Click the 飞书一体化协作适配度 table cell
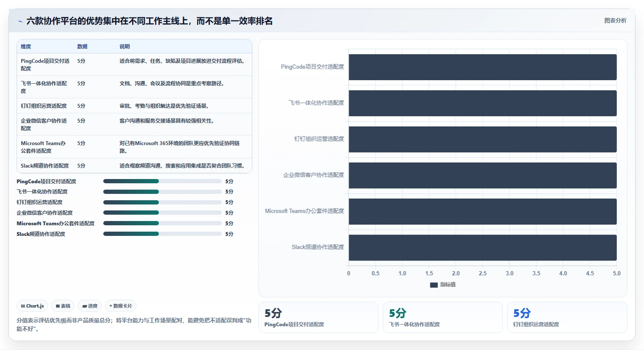644x350 pixels. [x=44, y=87]
